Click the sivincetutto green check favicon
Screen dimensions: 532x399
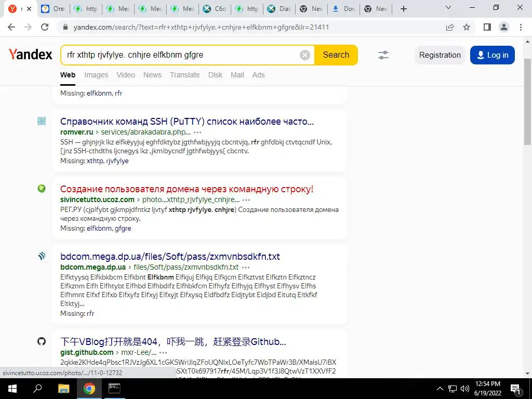pyautogui.click(x=42, y=189)
